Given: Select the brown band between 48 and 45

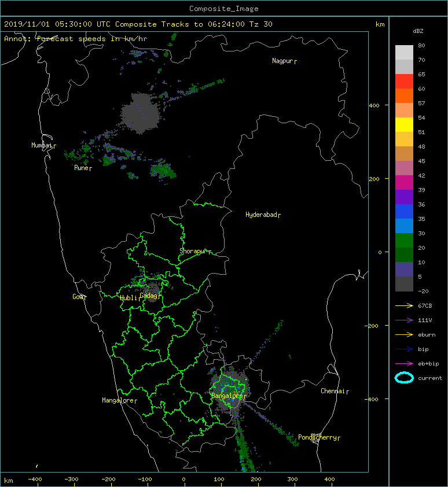Looking at the screenshot, I should pos(404,154).
